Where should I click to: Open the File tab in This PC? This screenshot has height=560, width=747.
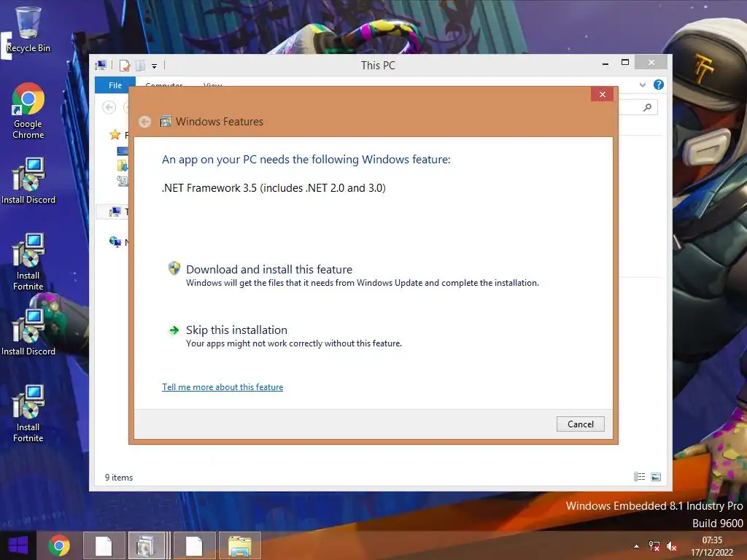115,85
